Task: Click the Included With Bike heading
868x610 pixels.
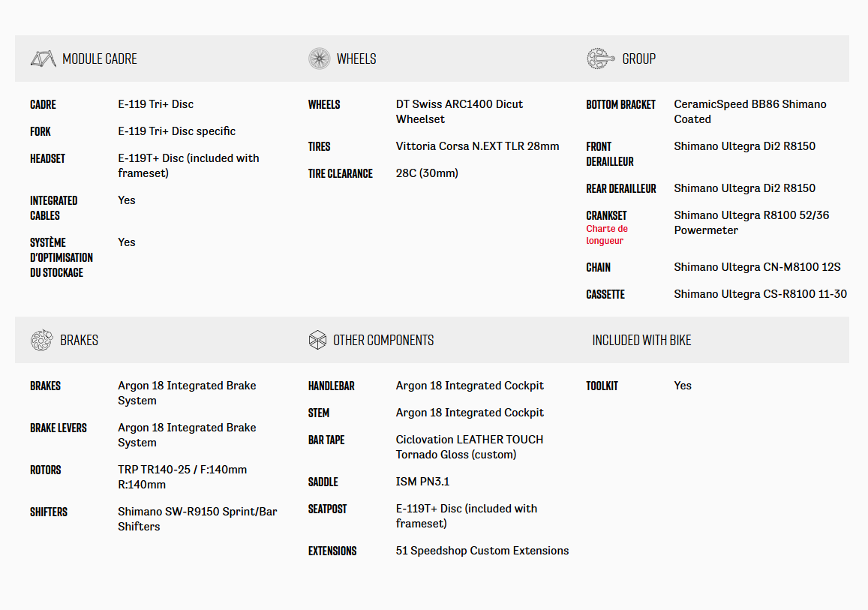Action: point(641,340)
